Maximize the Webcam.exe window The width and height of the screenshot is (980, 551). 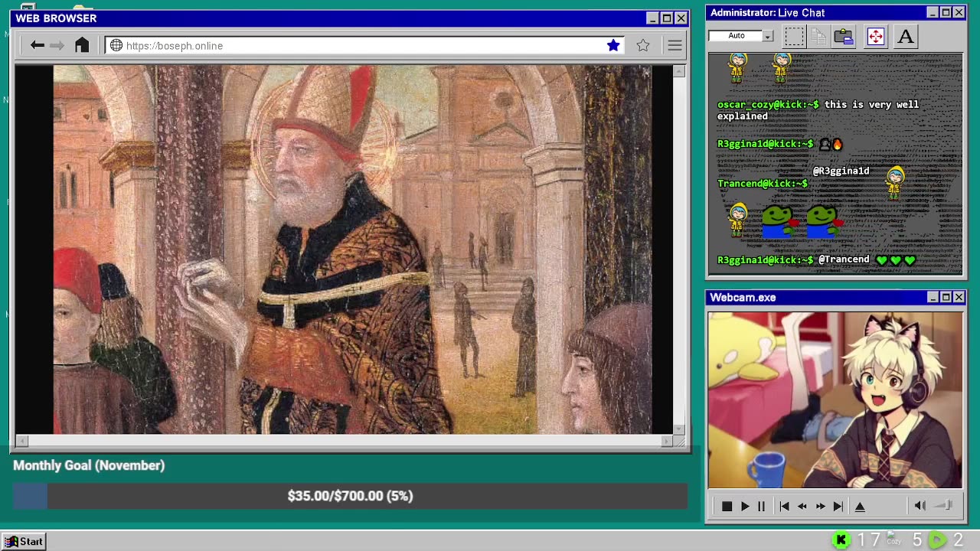click(946, 297)
